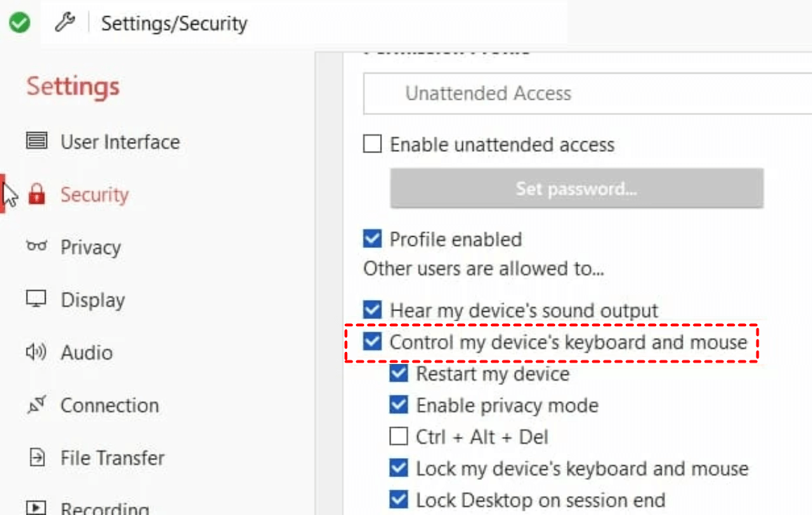This screenshot has width=812, height=515.
Task: Select the Settings/Security tab title
Action: (174, 23)
